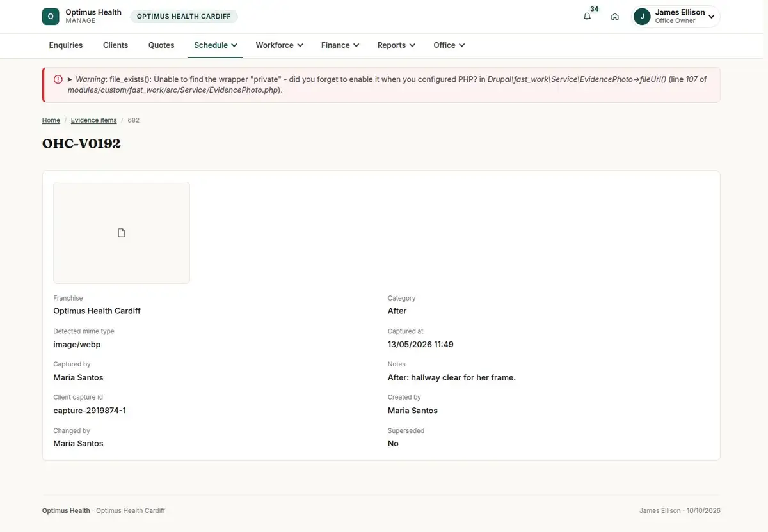
Task: Click the footer Optimus Health Cardiff text
Action: (x=131, y=511)
